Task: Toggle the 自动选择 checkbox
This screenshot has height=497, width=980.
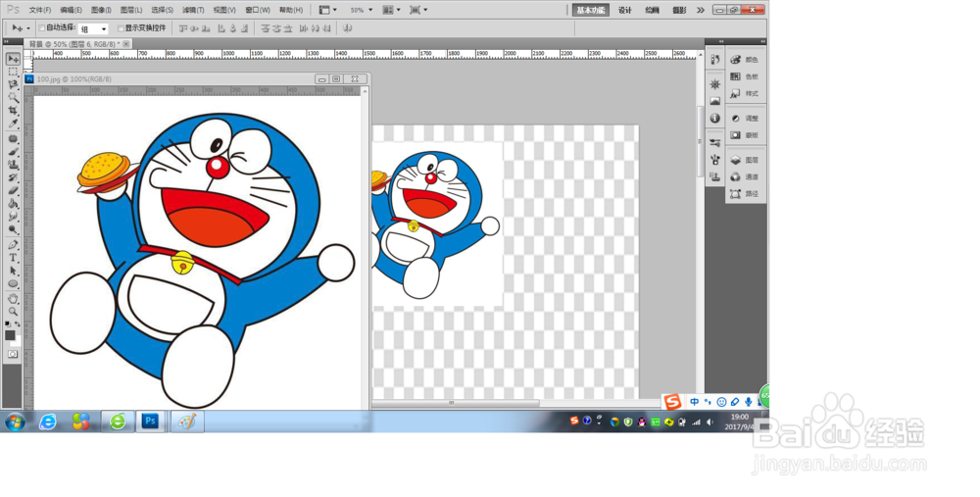Action: (x=42, y=28)
